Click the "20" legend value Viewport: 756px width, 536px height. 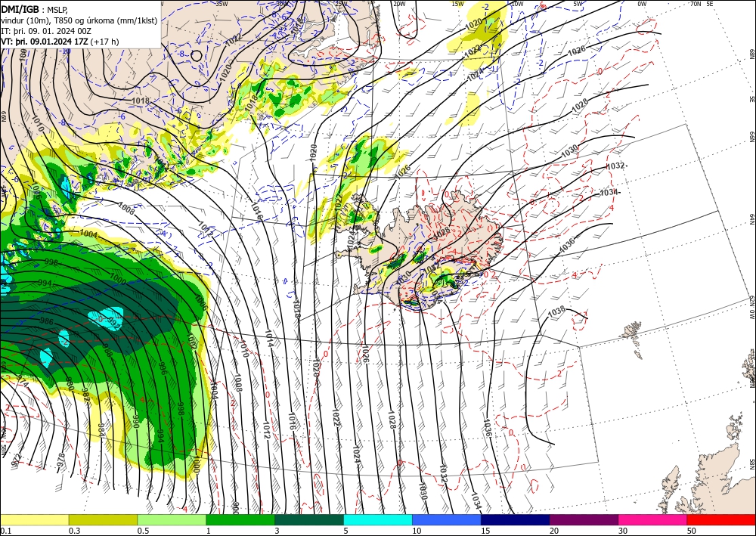(x=554, y=531)
